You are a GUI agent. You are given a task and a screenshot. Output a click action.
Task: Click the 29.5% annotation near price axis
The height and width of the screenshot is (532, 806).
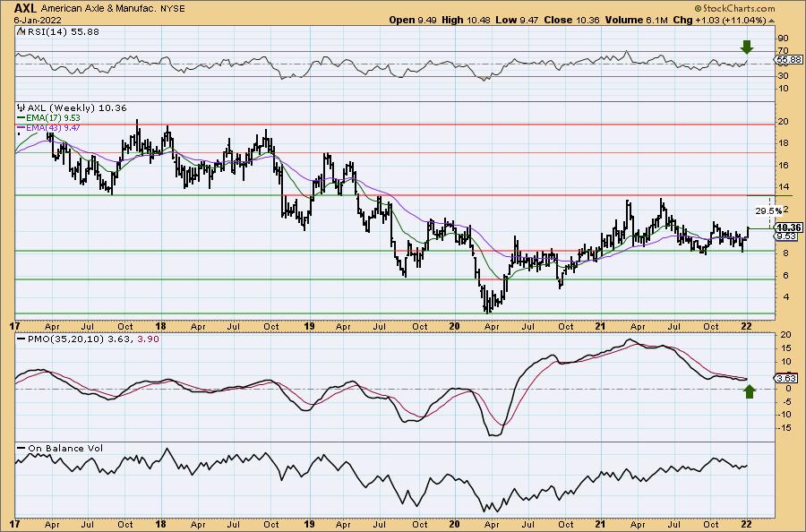click(x=769, y=210)
